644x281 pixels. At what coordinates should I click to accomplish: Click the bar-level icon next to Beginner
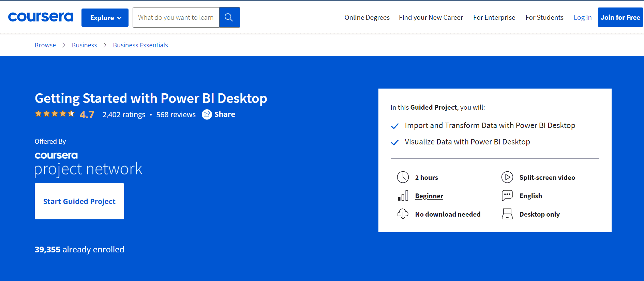403,196
